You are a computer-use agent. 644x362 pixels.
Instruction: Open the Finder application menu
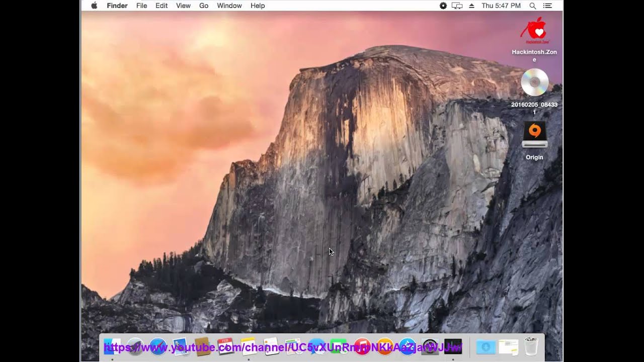coord(117,6)
